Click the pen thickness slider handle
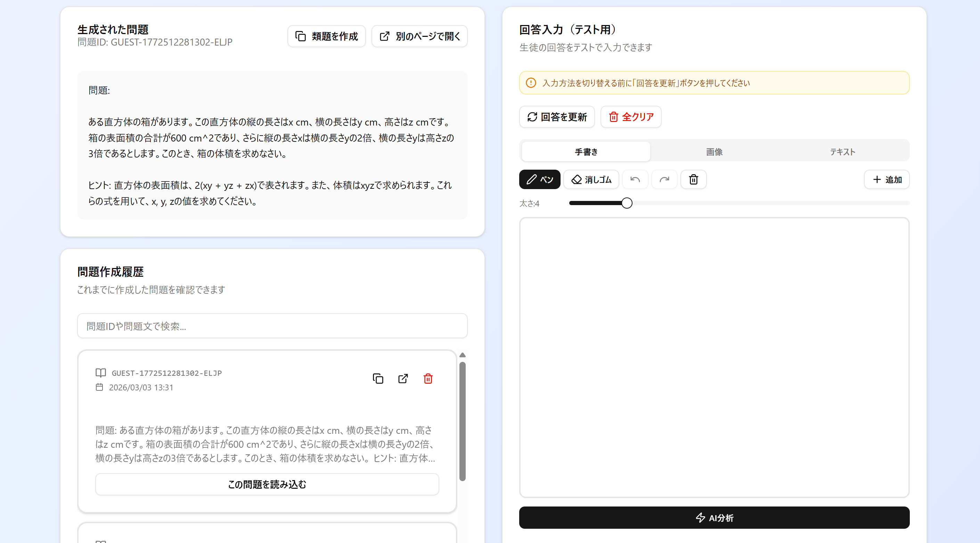This screenshot has width=980, height=543. point(627,203)
